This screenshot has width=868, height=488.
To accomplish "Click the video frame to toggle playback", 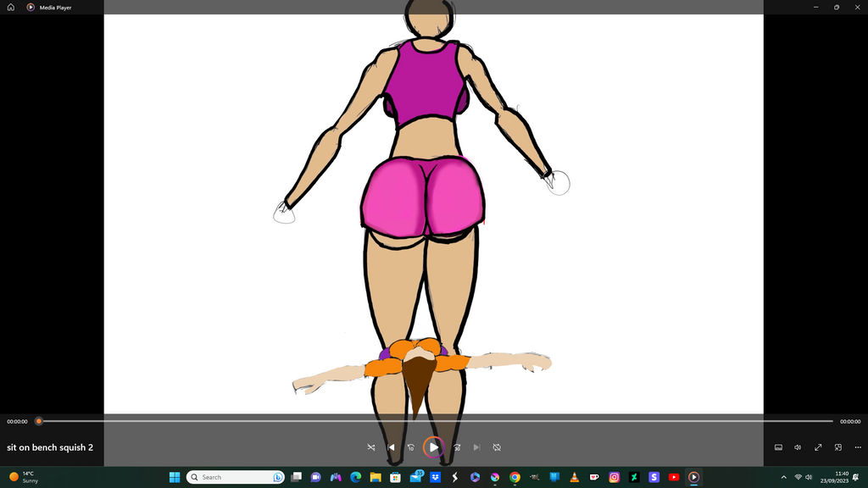I will [433, 213].
